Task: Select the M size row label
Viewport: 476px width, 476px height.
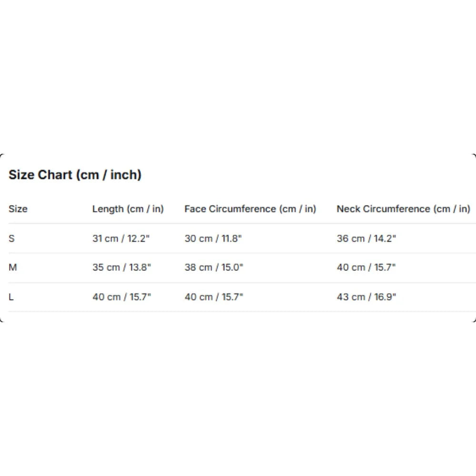Action: pos(13,267)
